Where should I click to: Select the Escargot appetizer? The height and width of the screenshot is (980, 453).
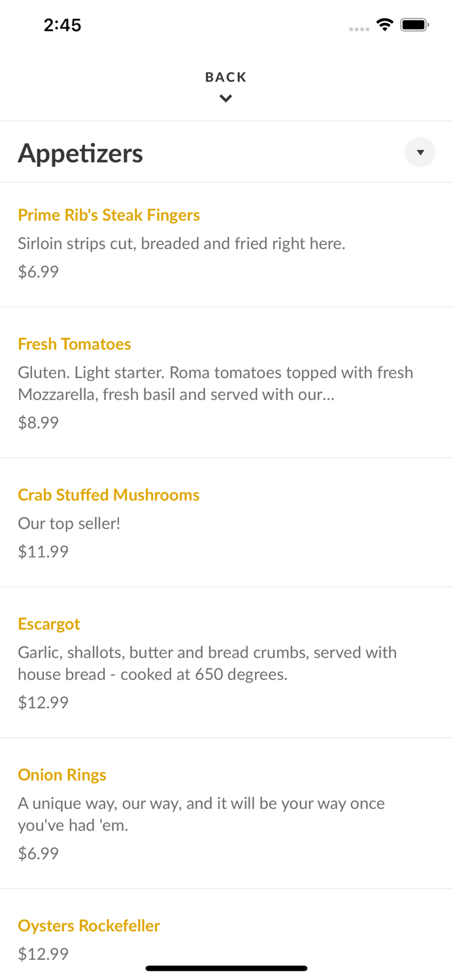(49, 624)
